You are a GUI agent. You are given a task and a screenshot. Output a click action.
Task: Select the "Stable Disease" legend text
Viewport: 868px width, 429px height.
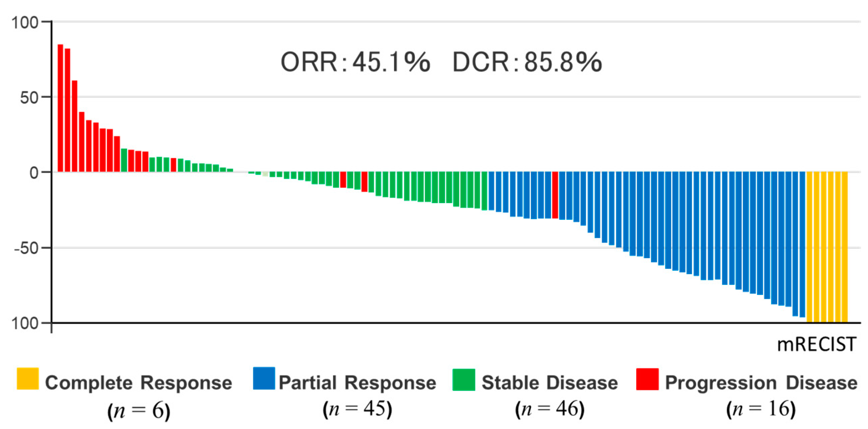[550, 383]
